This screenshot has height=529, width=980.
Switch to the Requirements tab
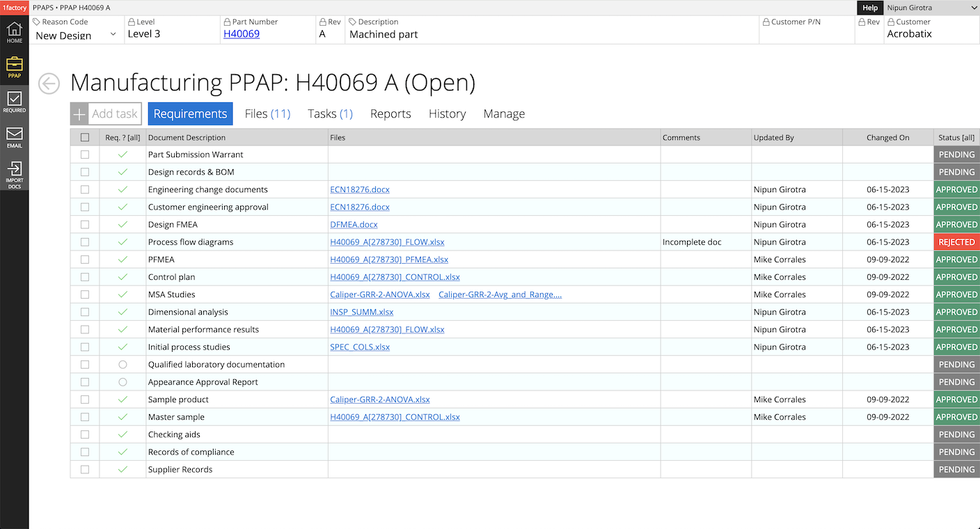click(190, 113)
